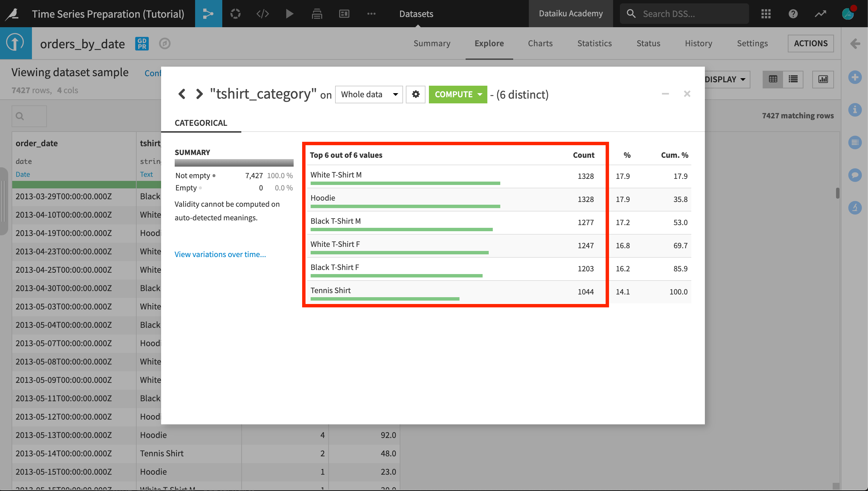Click the GDPR badge next to dataset name

pyautogui.click(x=142, y=44)
